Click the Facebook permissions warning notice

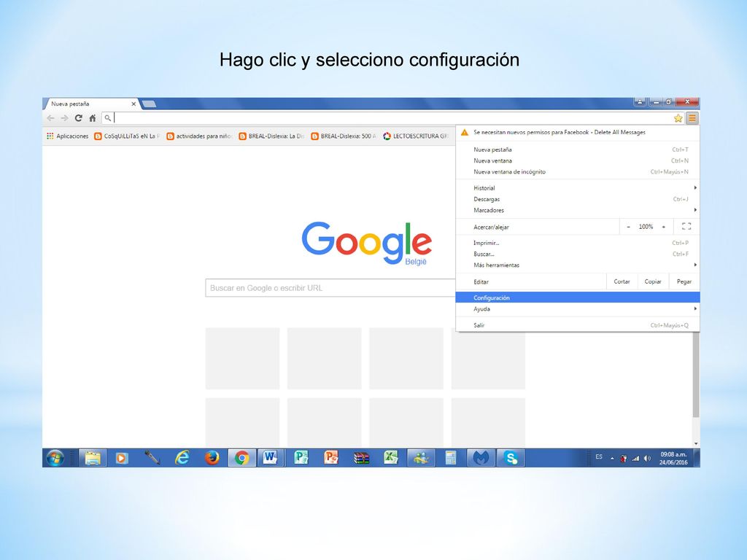(x=578, y=133)
